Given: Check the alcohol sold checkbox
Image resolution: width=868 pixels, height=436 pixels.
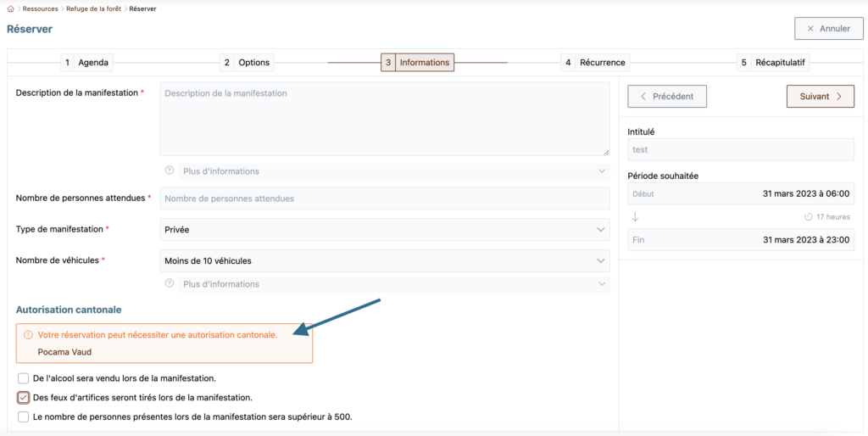Looking at the screenshot, I should tap(23, 379).
